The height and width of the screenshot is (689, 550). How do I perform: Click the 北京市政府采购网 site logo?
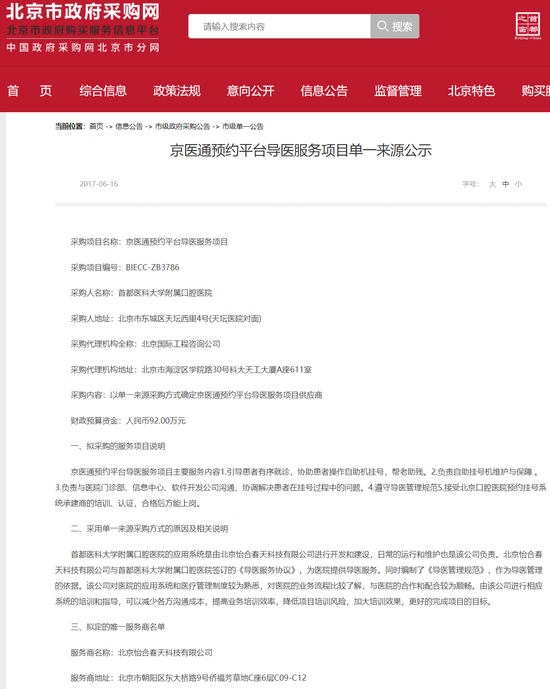coord(83,11)
